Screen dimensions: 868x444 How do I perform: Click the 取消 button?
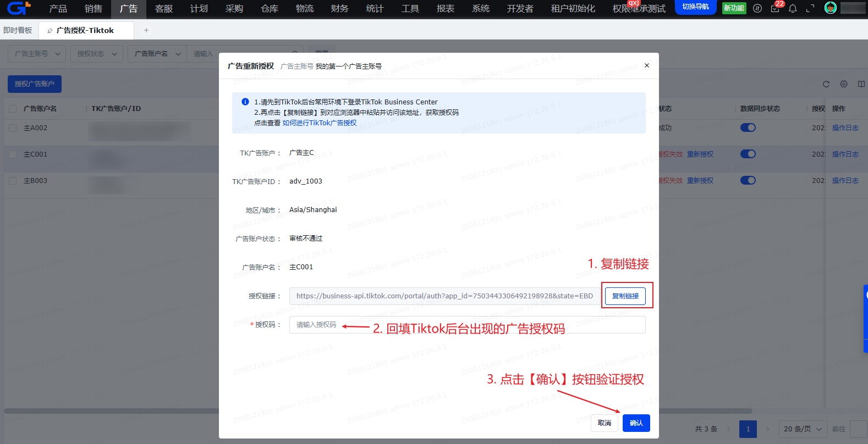[605, 423]
